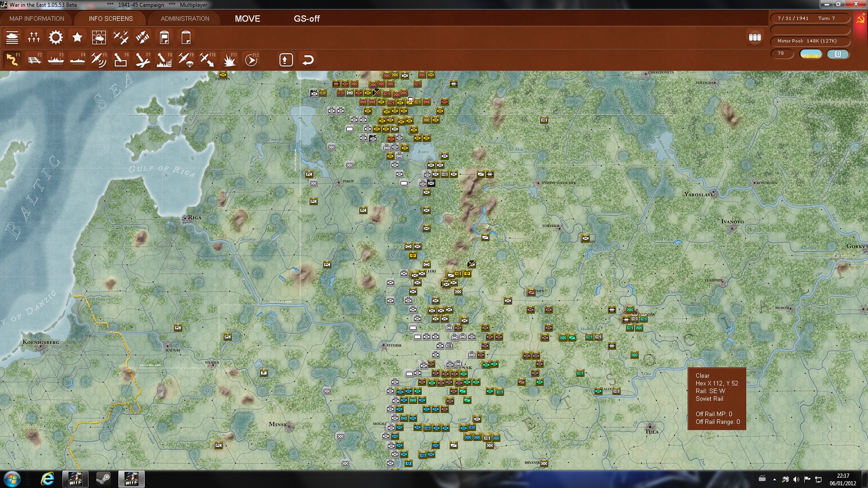The height and width of the screenshot is (488, 868).
Task: Switch to the Administration tab
Action: click(x=185, y=19)
